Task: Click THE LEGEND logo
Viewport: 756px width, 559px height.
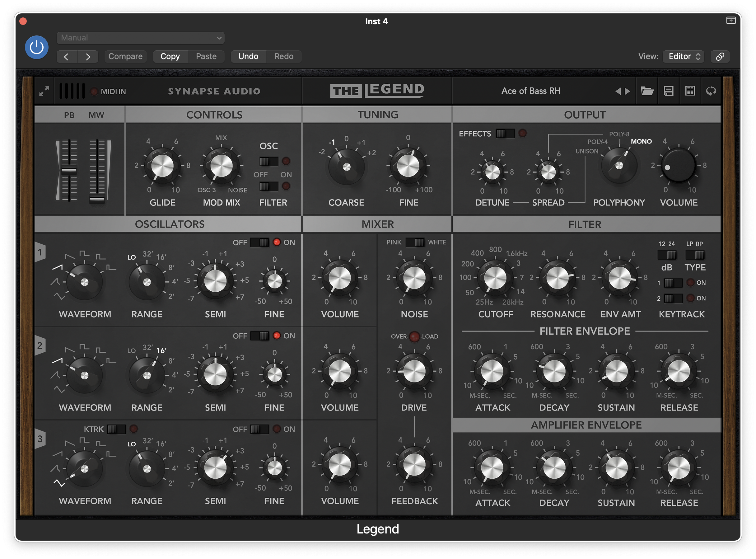Action: click(377, 90)
